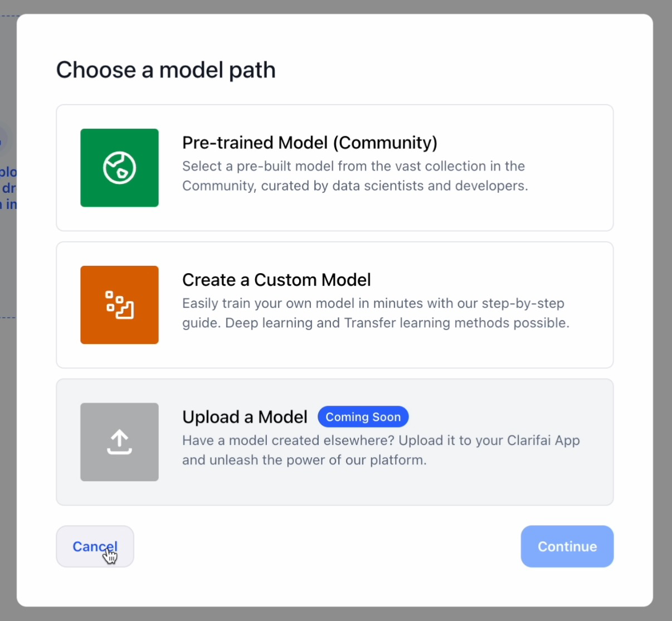This screenshot has height=621, width=672.
Task: Click the green globe Community model icon
Action: [119, 168]
